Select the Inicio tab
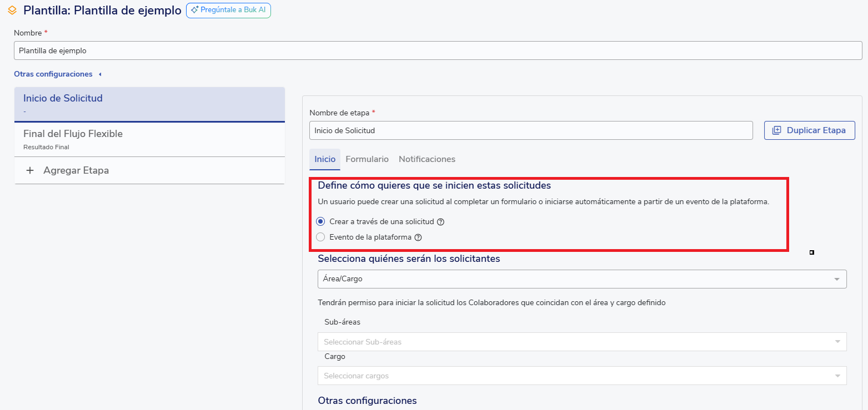Image resolution: width=868 pixels, height=410 pixels. pyautogui.click(x=325, y=159)
